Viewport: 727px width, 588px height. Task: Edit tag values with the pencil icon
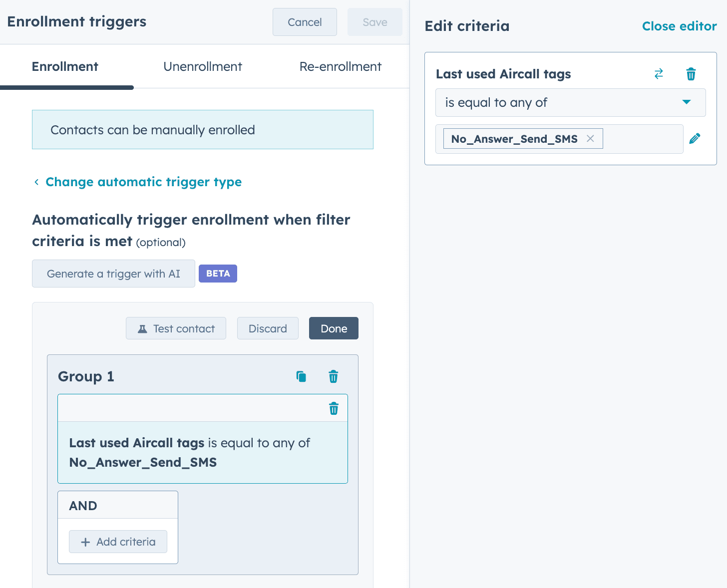tap(695, 138)
